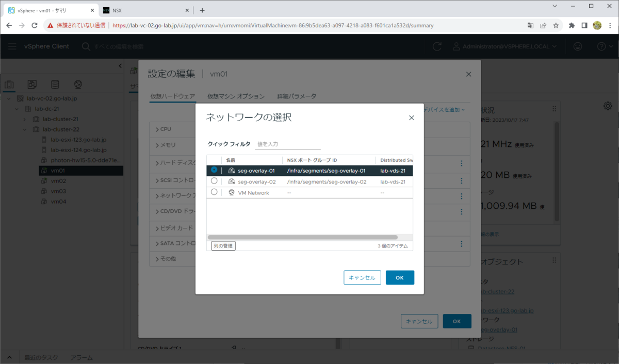Open the SATA controller row options menu
This screenshot has width=619, height=364.
(x=461, y=244)
